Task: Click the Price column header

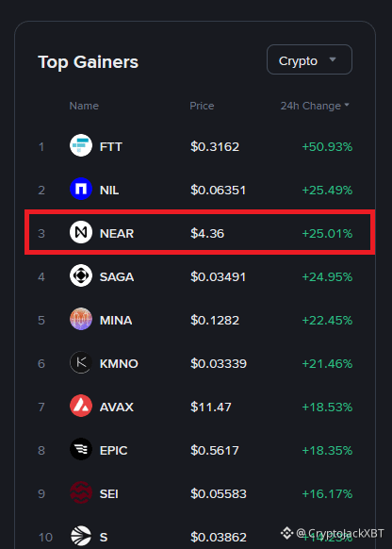Action: [202, 106]
